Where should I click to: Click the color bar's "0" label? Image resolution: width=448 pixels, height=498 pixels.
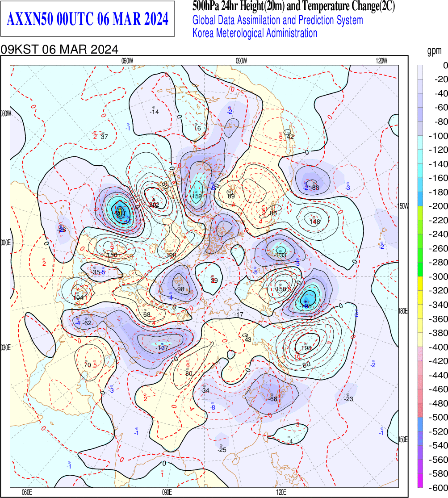[x=445, y=65]
